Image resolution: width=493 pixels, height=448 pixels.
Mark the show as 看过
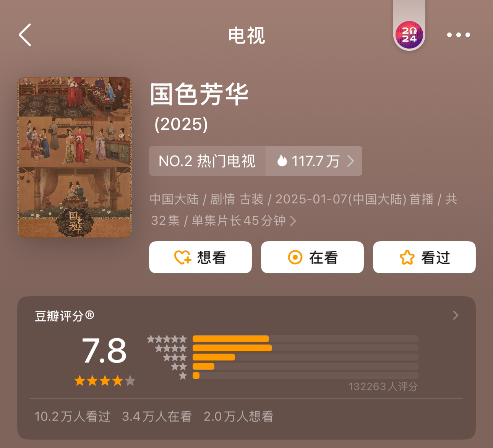[424, 257]
